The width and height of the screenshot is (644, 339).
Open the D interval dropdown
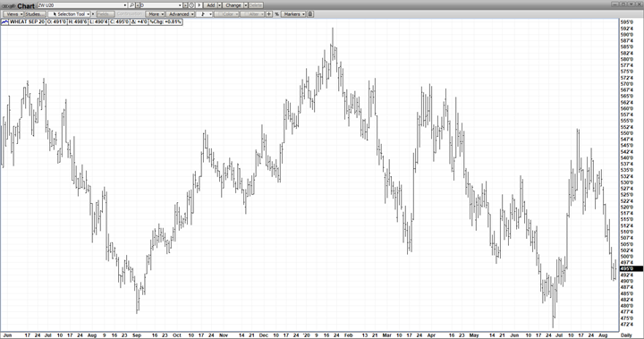(180, 5)
